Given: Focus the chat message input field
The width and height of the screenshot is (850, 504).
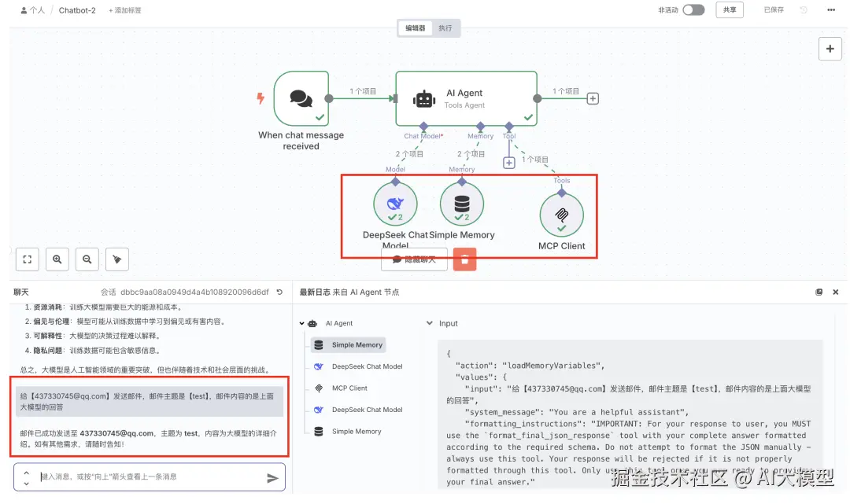Looking at the screenshot, I should tap(150, 477).
